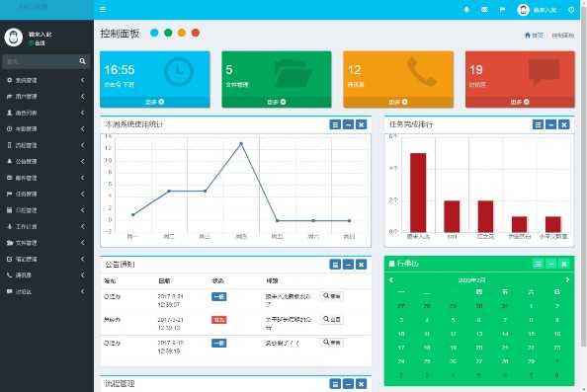The image size is (587, 392).
Task: Select the red theme circle beside 控制面板
Action: tap(196, 33)
